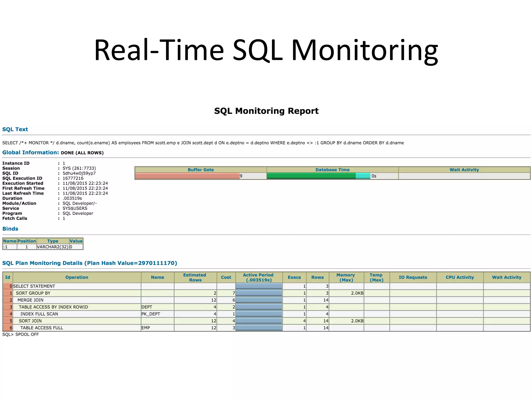Screen dimensions: 532x399
Task: Click the 2.0KB memory cell for SORT JOIN
Action: (x=346, y=321)
